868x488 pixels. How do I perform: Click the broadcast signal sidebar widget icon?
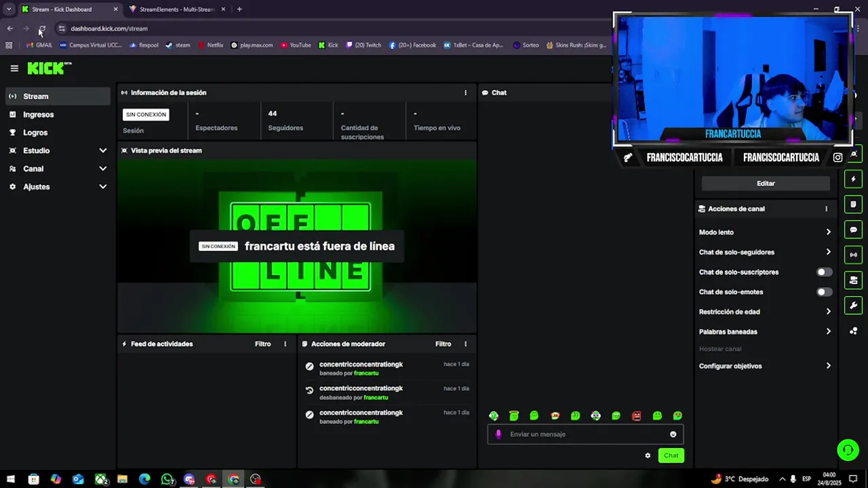click(854, 255)
